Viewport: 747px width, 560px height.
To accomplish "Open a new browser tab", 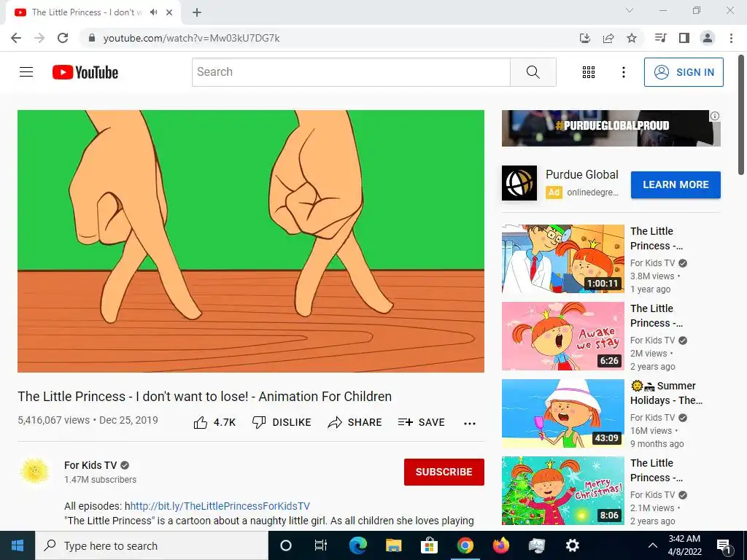I will tap(197, 12).
